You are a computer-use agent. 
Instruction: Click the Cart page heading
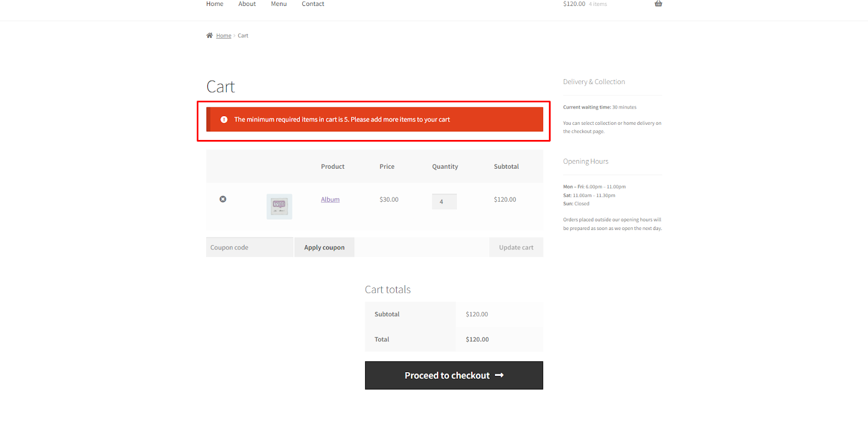click(220, 87)
